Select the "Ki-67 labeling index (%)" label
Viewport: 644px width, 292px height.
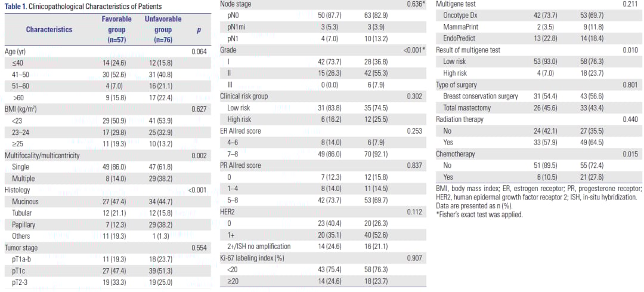click(252, 257)
